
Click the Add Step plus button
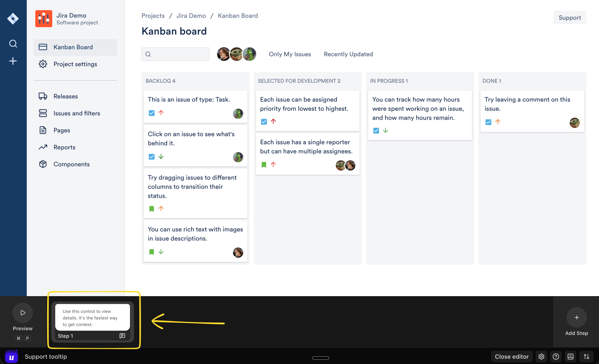[576, 317]
